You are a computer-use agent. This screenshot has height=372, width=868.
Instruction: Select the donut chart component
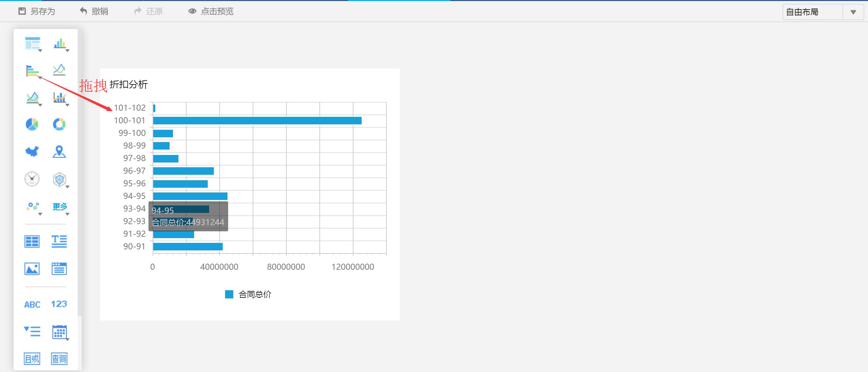59,124
